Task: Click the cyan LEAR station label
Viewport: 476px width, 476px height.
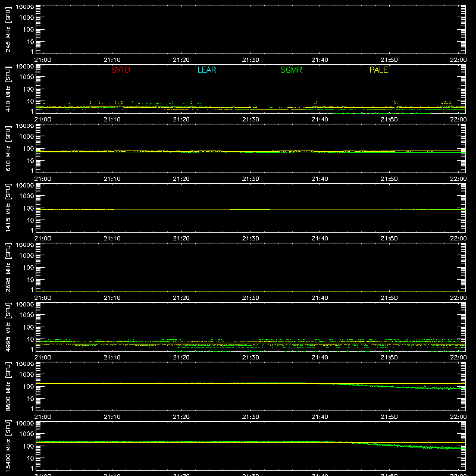Action: (206, 70)
